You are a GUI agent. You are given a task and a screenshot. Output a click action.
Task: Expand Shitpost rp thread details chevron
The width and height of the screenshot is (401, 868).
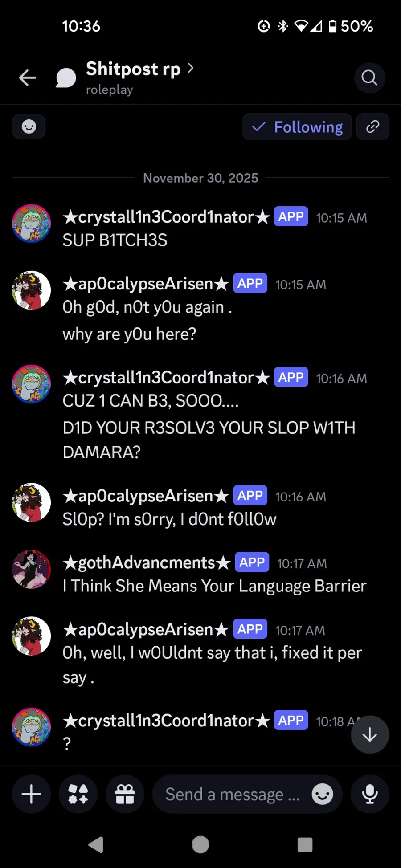coord(191,68)
